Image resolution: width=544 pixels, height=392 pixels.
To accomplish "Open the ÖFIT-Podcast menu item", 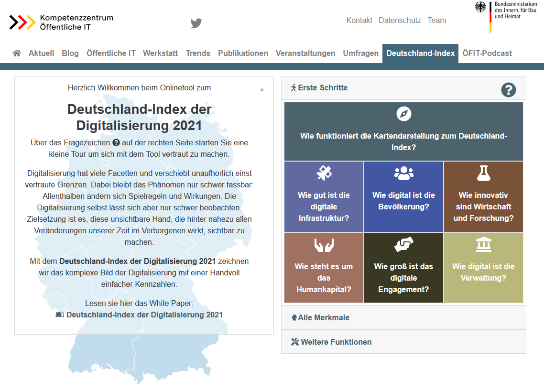I will [487, 53].
